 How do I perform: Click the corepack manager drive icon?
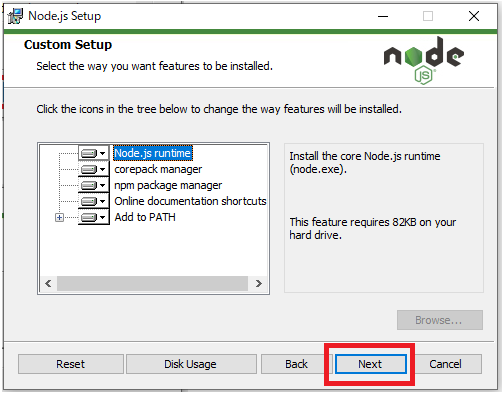(x=89, y=169)
